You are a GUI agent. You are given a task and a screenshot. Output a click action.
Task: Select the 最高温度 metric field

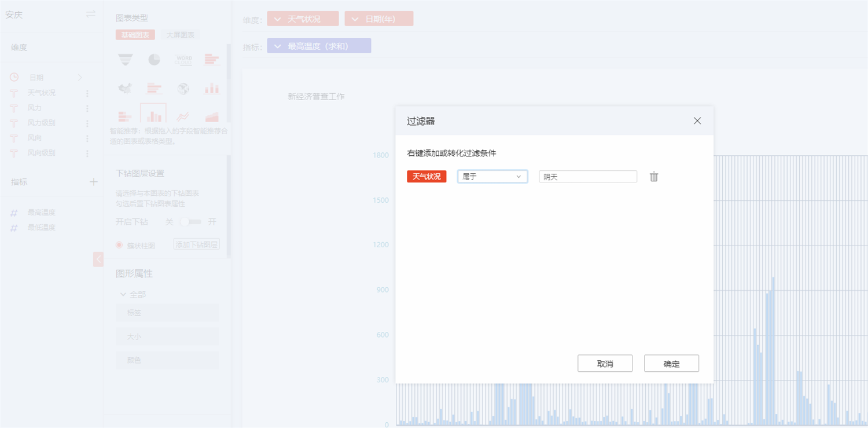click(42, 213)
